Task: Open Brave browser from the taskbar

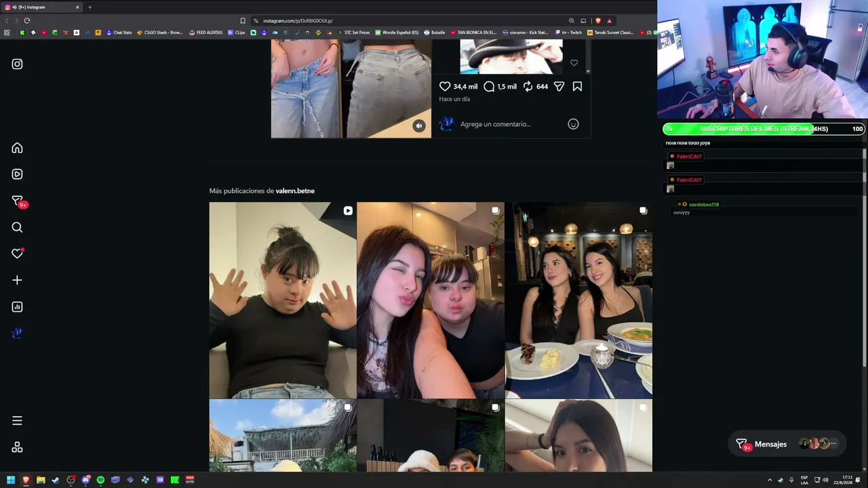Action: [x=26, y=480]
